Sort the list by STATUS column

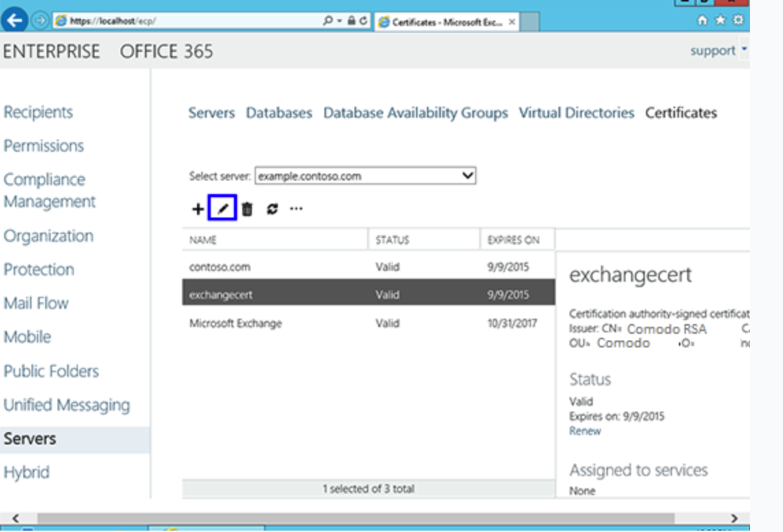(x=424, y=239)
